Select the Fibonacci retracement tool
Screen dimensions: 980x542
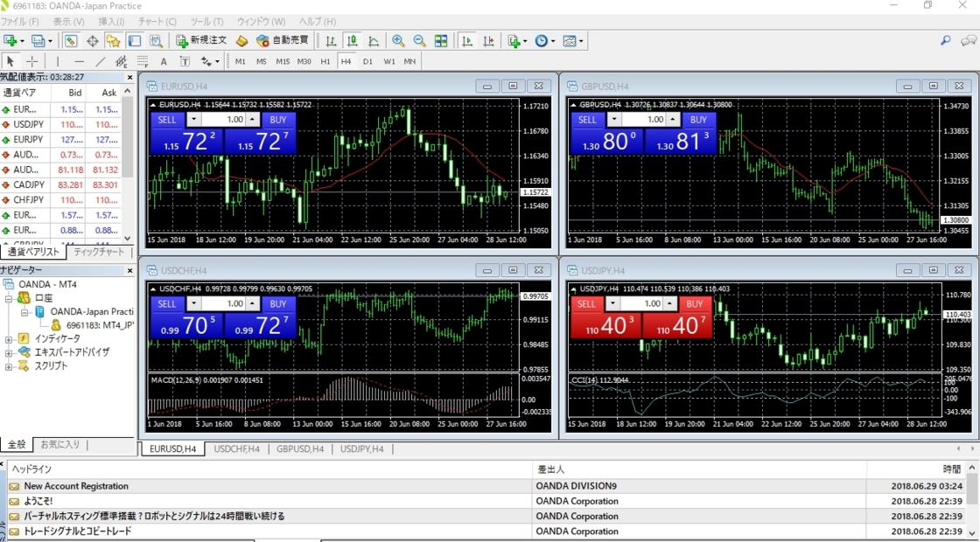[143, 61]
